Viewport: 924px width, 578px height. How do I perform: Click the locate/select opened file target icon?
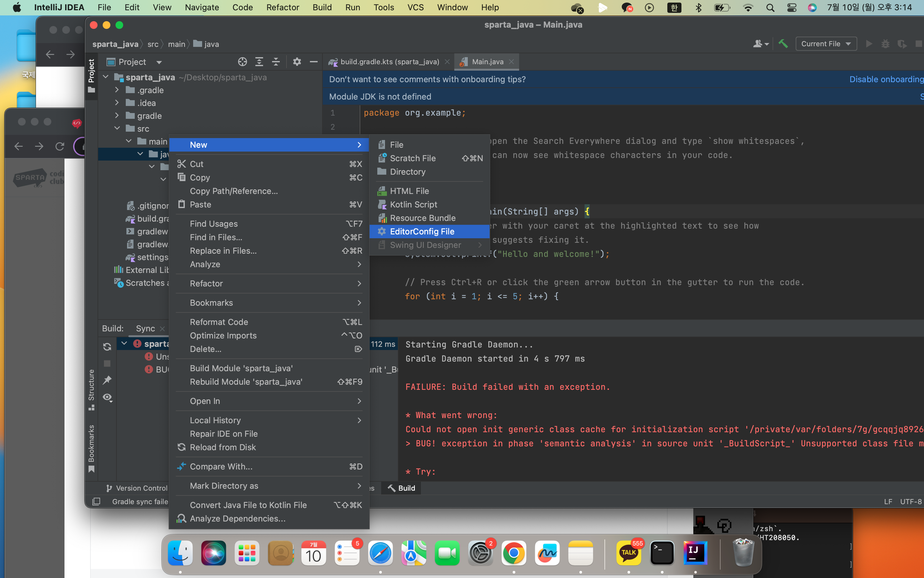[x=243, y=62]
